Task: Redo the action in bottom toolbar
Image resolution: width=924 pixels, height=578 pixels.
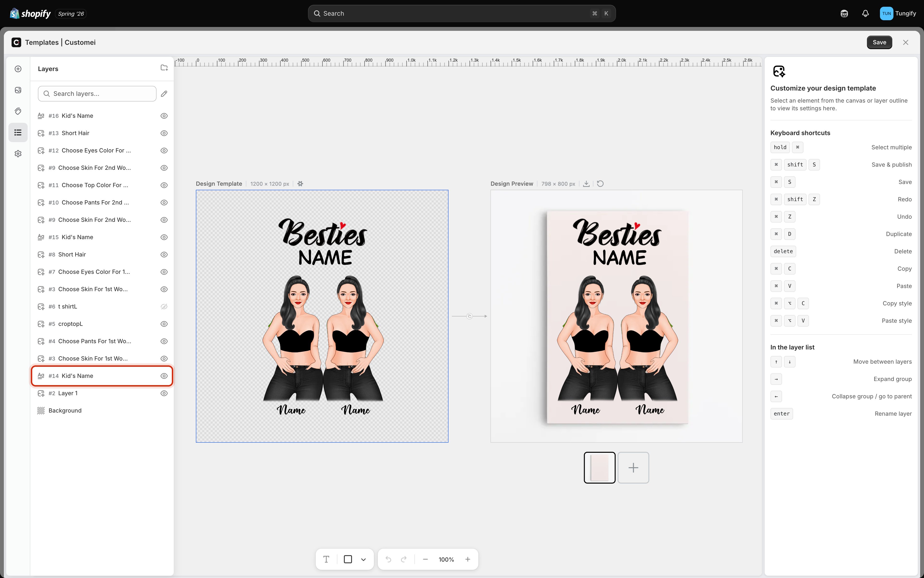Action: point(404,559)
